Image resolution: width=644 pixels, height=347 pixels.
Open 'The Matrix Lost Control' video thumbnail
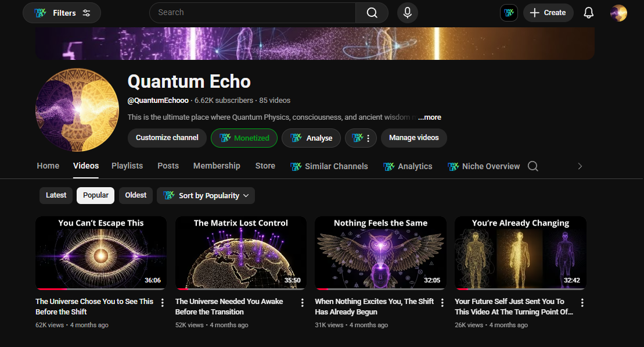pyautogui.click(x=241, y=253)
